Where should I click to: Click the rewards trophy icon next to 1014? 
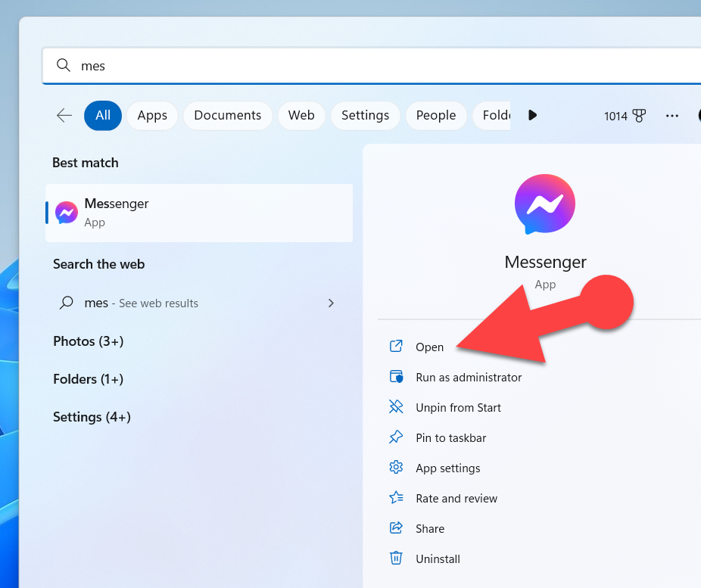(639, 116)
